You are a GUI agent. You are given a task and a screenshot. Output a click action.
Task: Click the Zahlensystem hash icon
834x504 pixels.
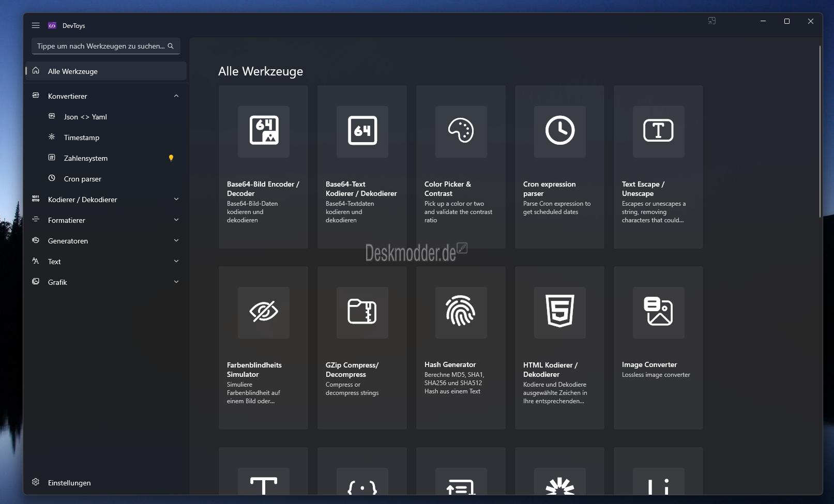coord(52,158)
